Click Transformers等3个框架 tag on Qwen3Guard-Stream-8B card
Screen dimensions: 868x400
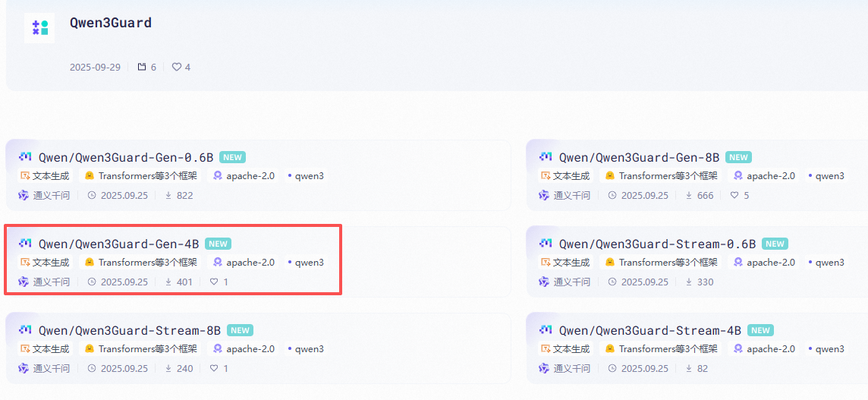[x=140, y=349]
